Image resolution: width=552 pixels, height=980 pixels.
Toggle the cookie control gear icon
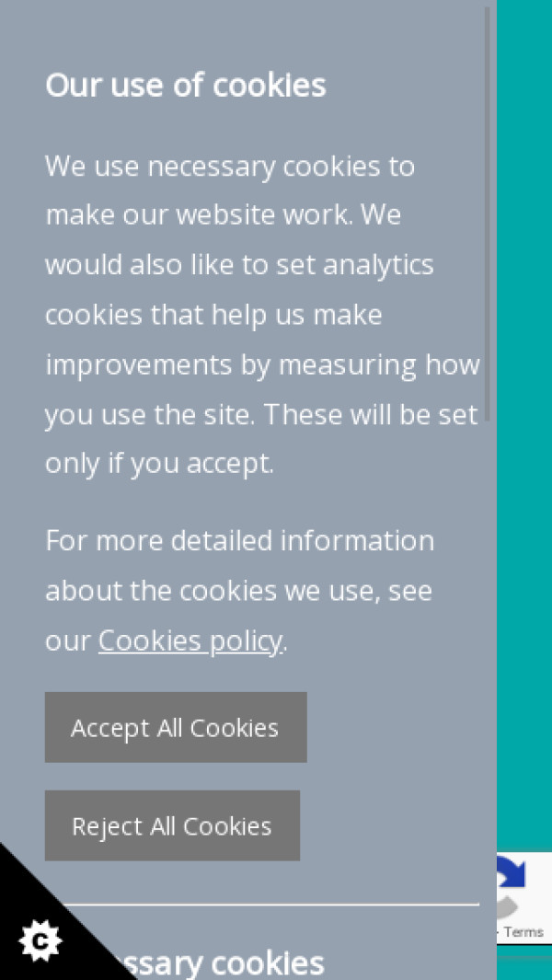click(x=40, y=940)
